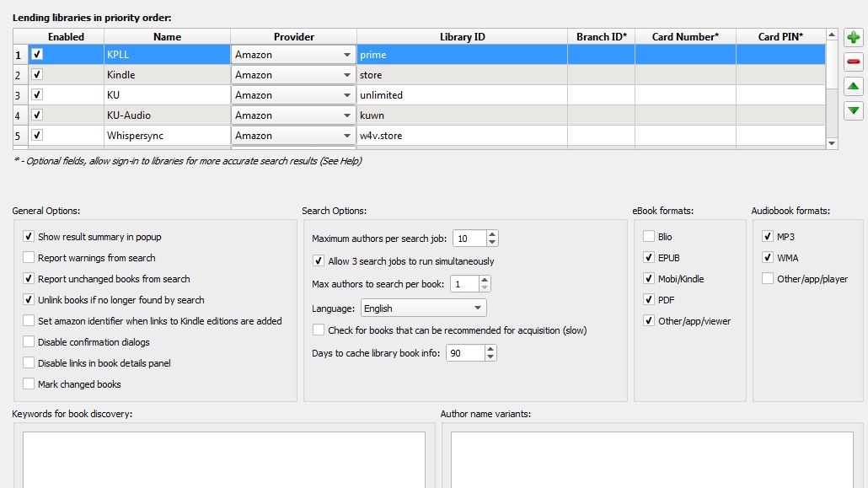868x488 pixels.
Task: Move selected library up in priority
Action: click(x=853, y=86)
